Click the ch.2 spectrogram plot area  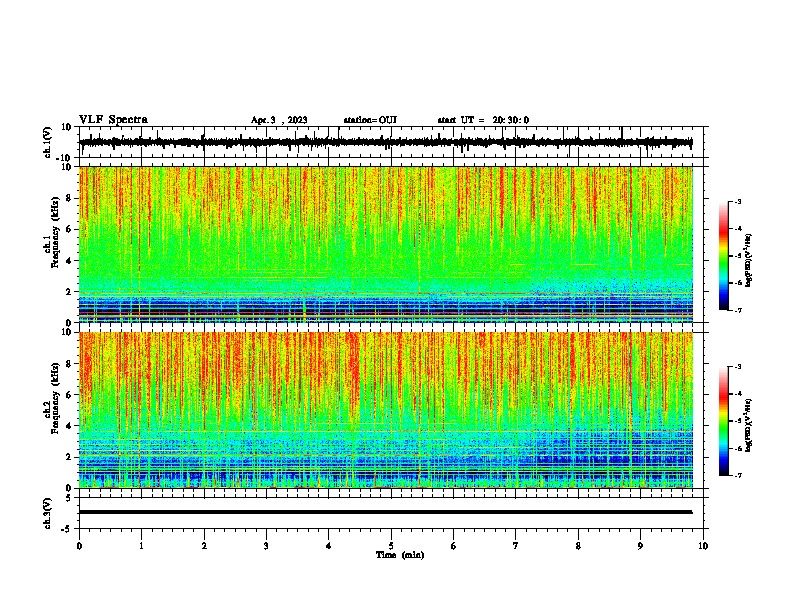[386, 410]
